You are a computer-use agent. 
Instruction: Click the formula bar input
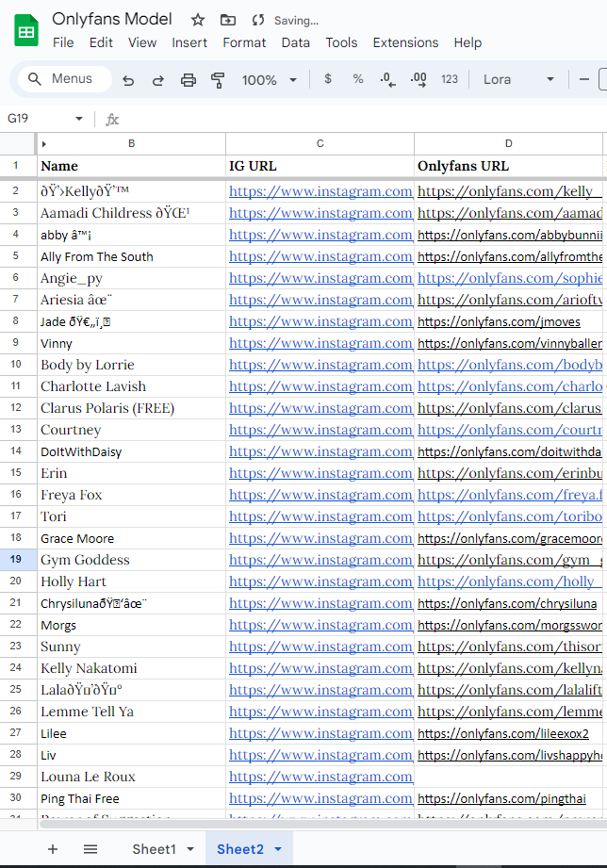click(x=360, y=119)
